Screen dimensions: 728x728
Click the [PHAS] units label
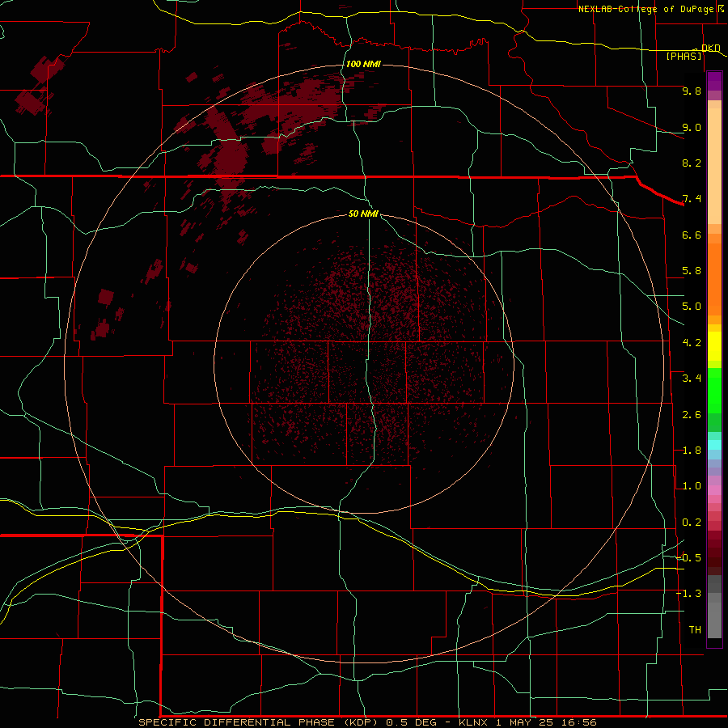(684, 57)
